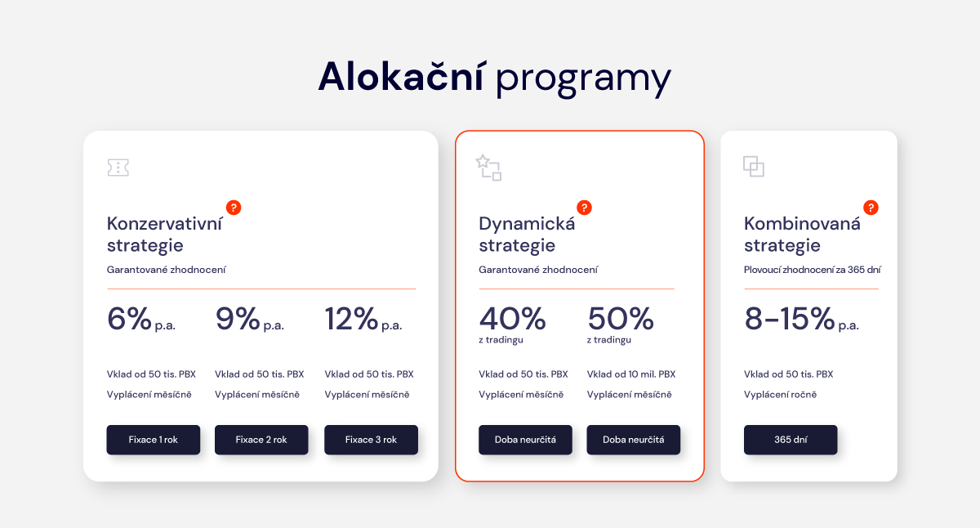Pick the Fixace 3 rok button
Screen dimensions: 980x528
371,440
